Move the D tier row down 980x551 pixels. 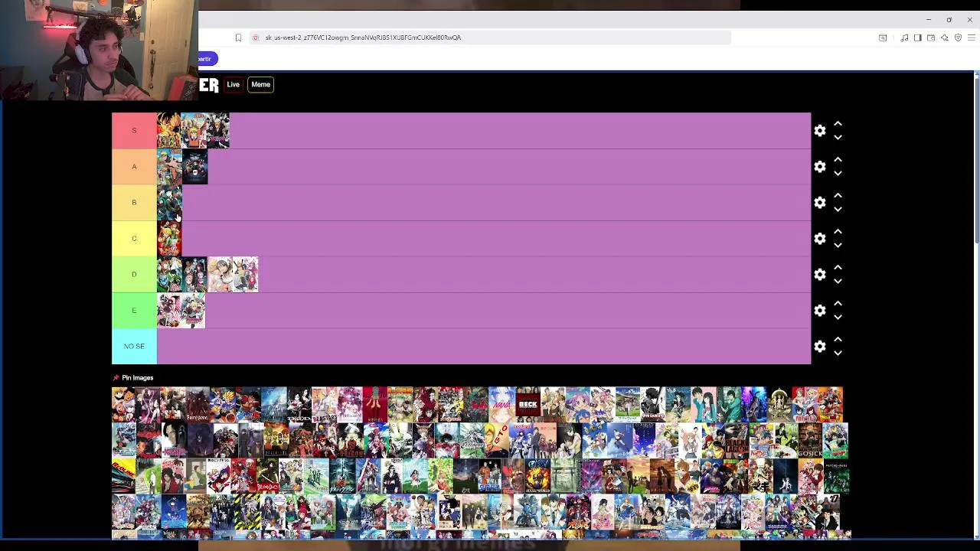(838, 282)
